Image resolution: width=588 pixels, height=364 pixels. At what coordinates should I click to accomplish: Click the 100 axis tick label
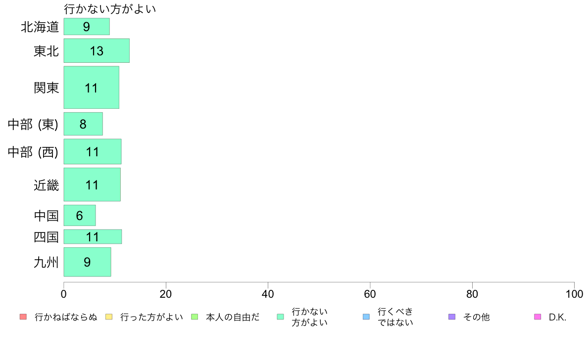click(x=574, y=294)
